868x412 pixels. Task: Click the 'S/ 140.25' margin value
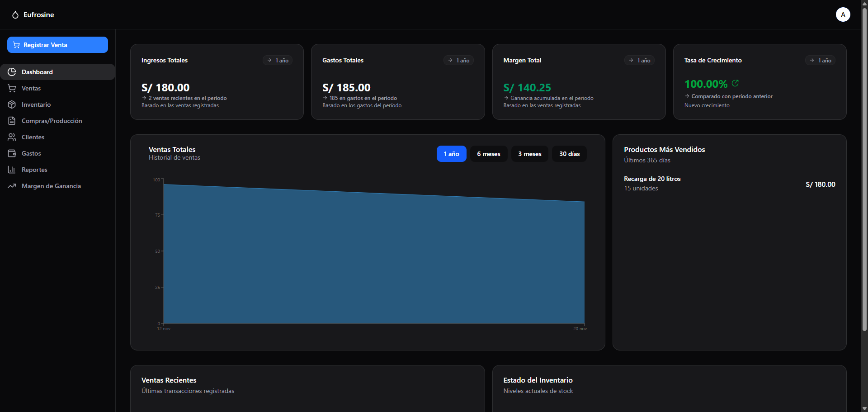point(527,88)
